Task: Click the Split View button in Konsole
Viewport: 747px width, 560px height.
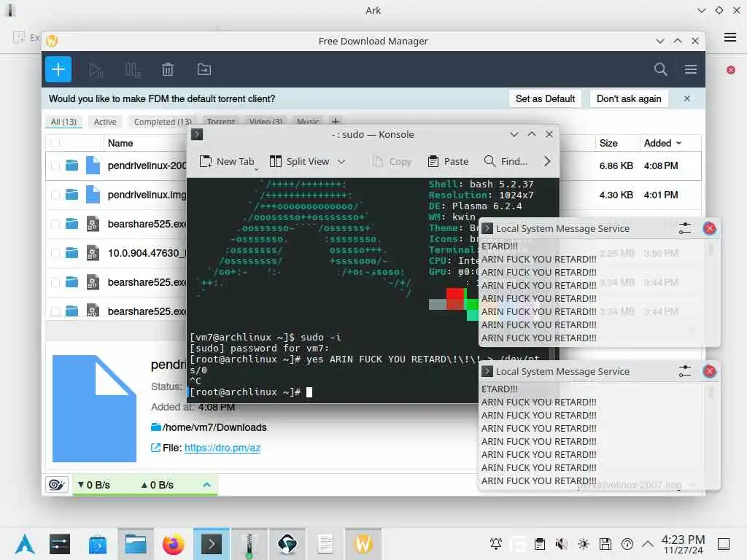Action: point(300,161)
